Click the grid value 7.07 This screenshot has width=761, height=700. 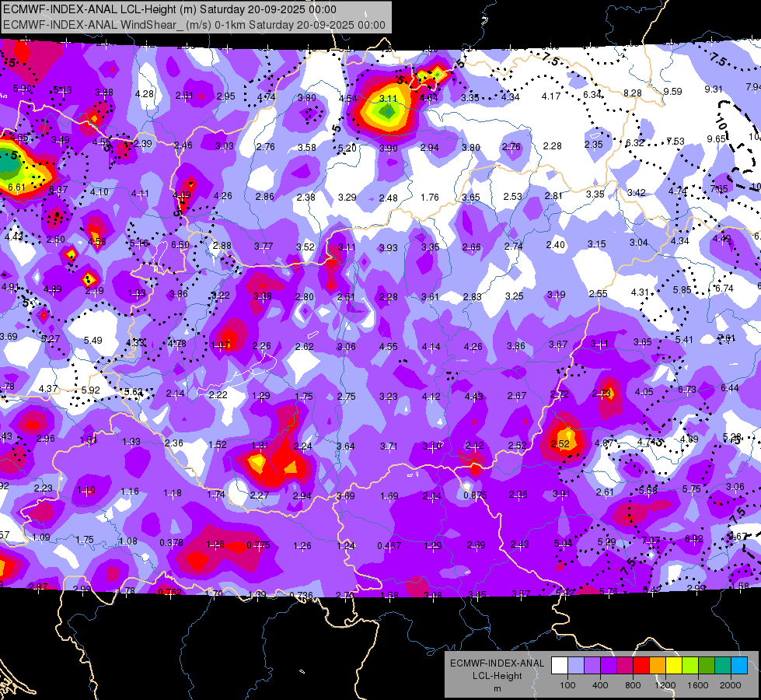pyautogui.click(x=651, y=540)
